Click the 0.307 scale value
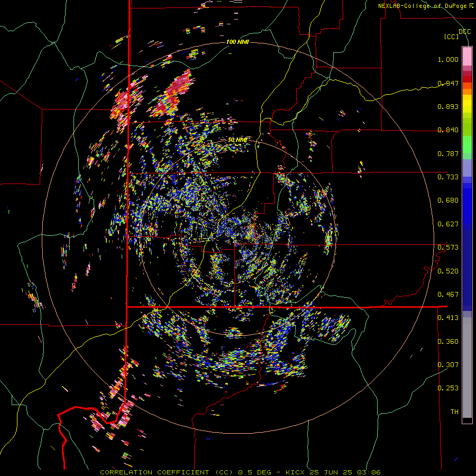Screen dimensions: 476x476 click(448, 365)
